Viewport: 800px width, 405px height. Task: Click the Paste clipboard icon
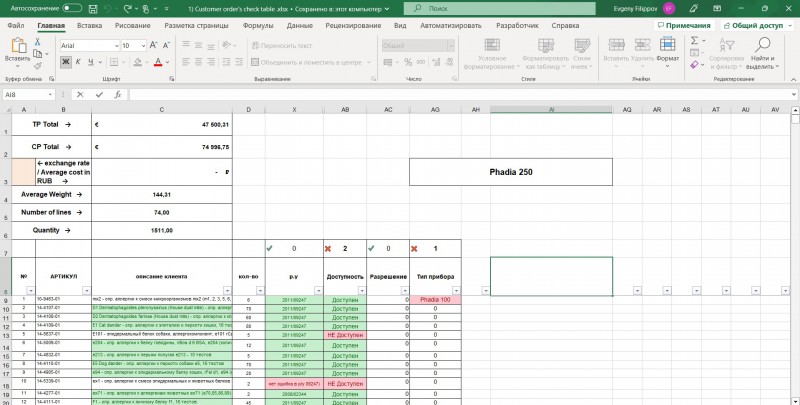(x=18, y=46)
